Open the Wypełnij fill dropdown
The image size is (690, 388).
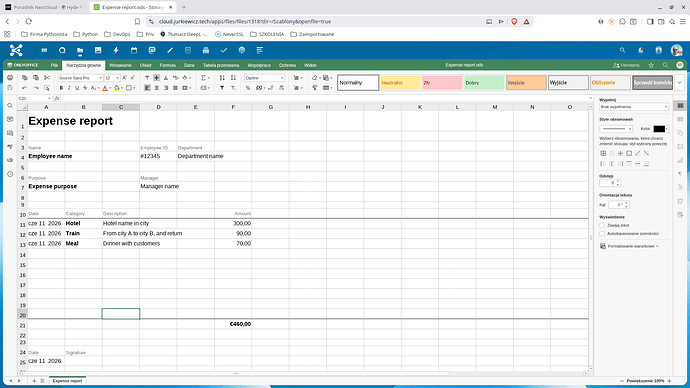634,107
